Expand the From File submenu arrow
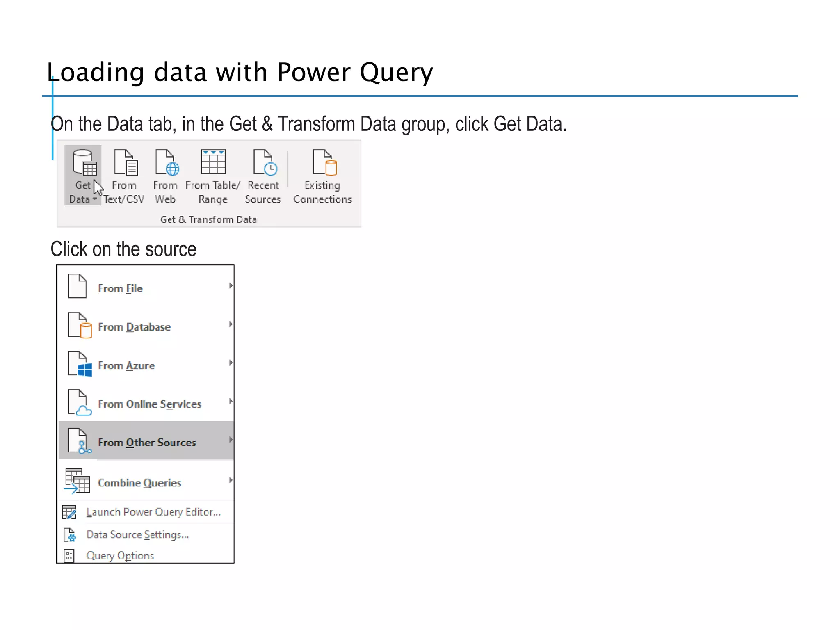 tap(231, 285)
